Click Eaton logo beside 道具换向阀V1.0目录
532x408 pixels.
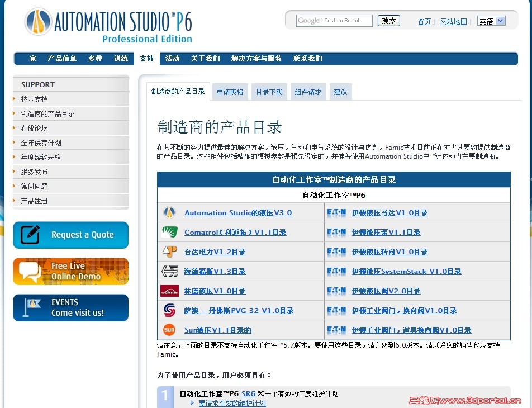pos(336,330)
